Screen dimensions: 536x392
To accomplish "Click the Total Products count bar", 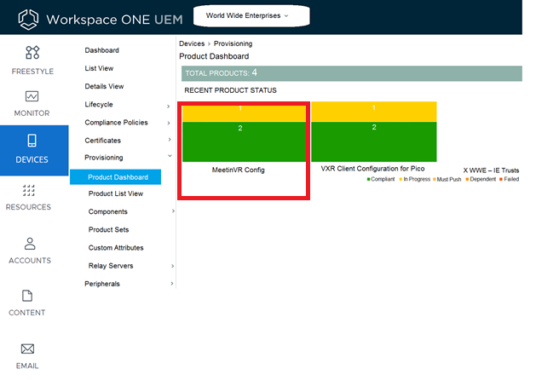I will [352, 73].
